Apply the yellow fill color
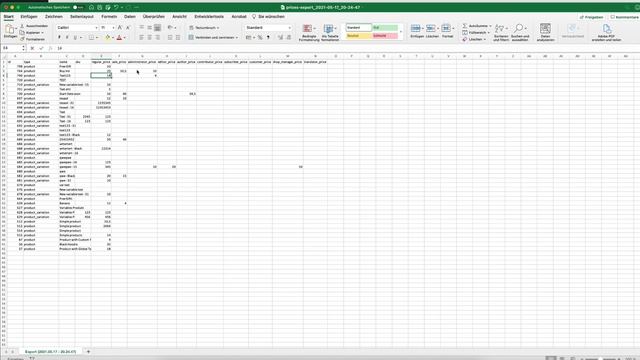Viewport: 640px width, 360px height. (107, 38)
